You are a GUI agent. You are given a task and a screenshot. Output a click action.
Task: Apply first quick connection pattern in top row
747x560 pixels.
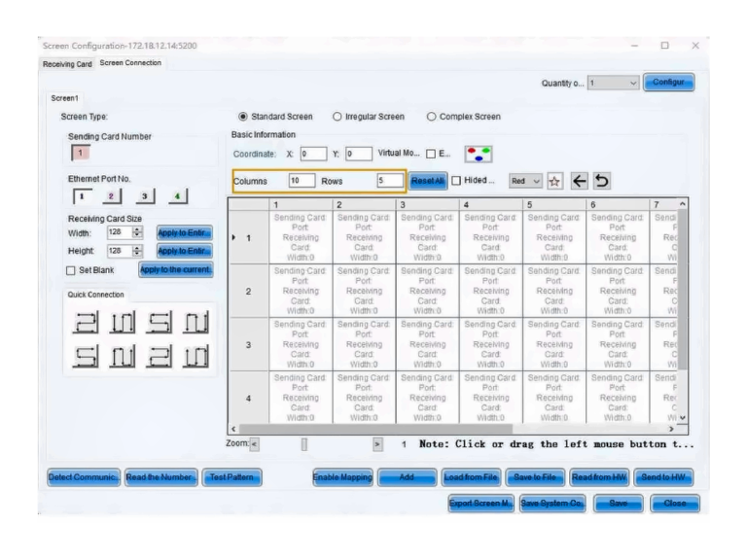pos(86,322)
